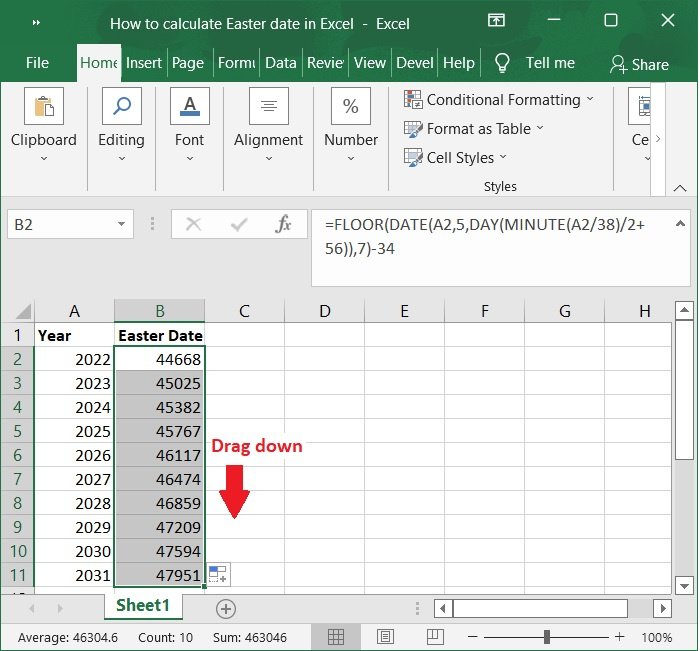Viewport: 700px width, 651px height.
Task: Switch to Page Layout view
Action: pos(384,637)
